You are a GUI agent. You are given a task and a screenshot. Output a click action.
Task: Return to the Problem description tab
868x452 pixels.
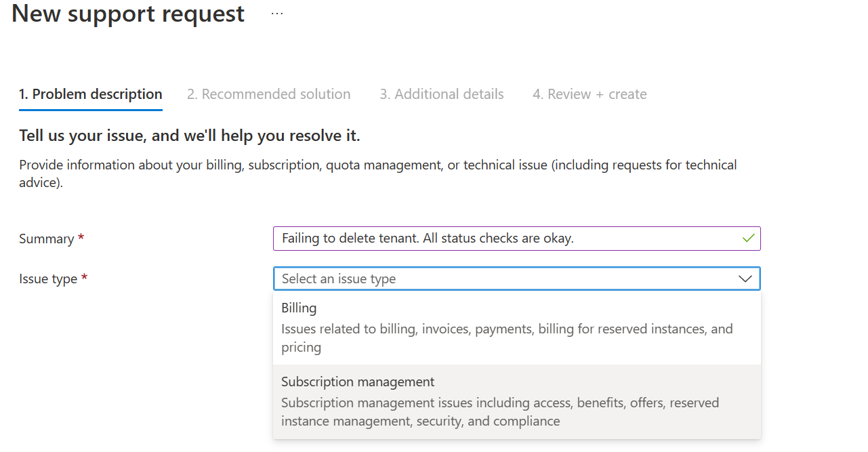tap(90, 94)
